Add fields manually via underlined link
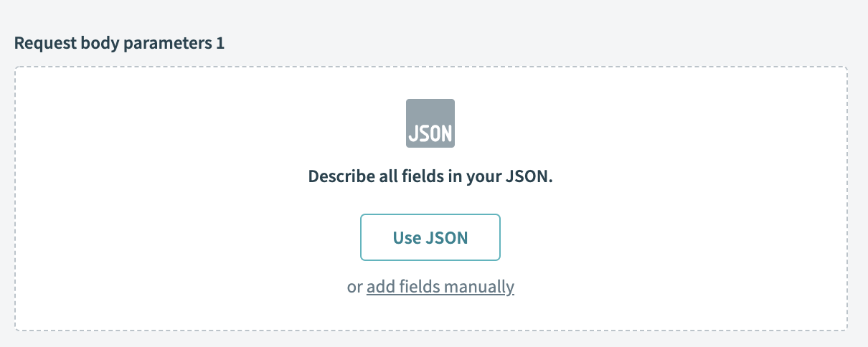 pos(440,287)
